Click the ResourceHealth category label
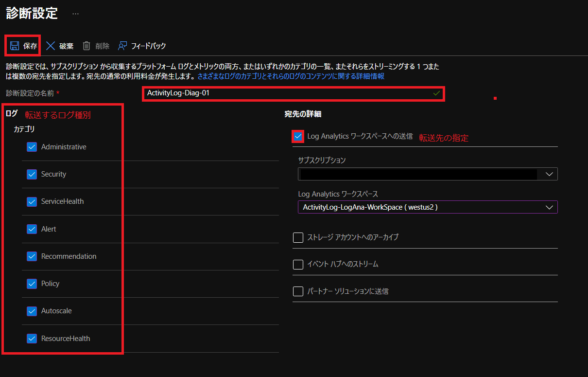Screen dimensions: 588x377 tap(66, 339)
